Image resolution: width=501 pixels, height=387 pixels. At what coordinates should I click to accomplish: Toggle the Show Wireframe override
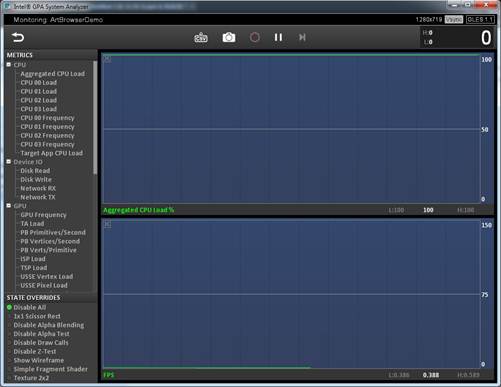point(38,360)
